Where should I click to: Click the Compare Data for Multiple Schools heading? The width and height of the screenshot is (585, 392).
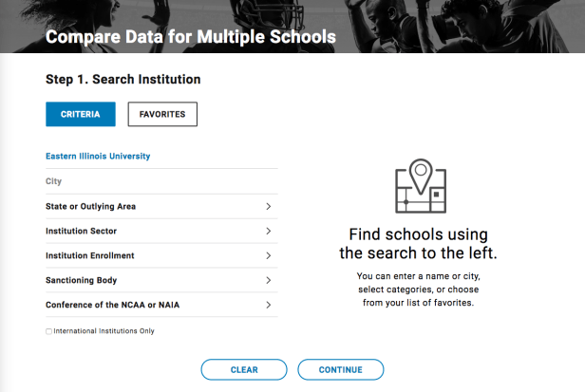(x=191, y=38)
